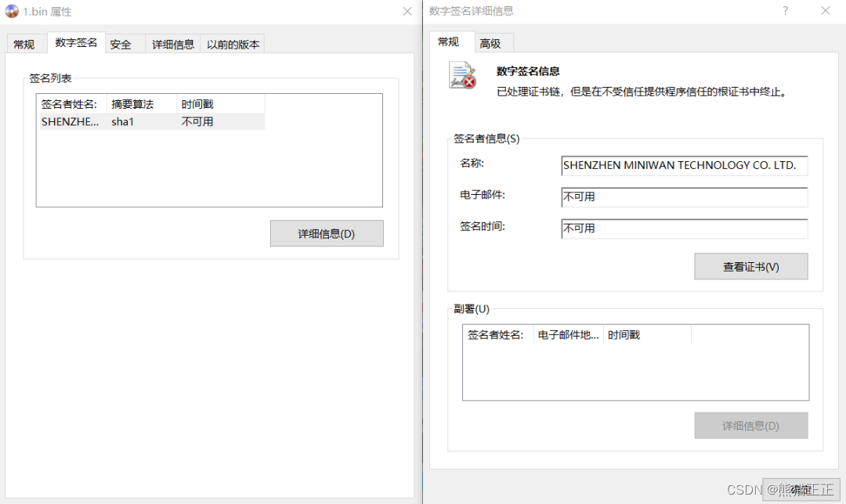Open the 详细信息 tab in 1.bin 属性
Screen dimensions: 846x504
172,44
